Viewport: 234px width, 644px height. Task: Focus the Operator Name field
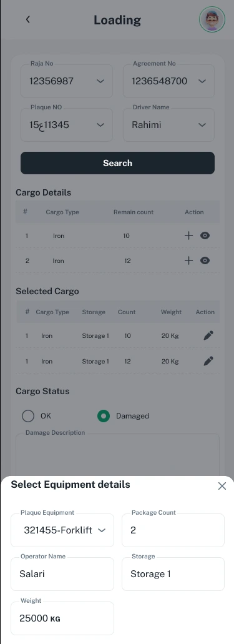click(62, 574)
